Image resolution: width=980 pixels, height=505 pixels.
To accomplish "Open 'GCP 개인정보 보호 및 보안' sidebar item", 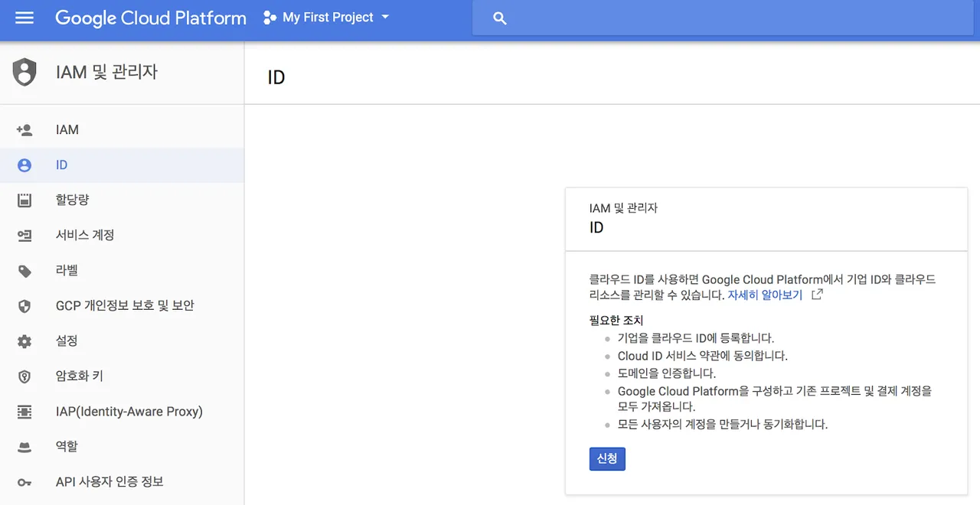I will (122, 305).
